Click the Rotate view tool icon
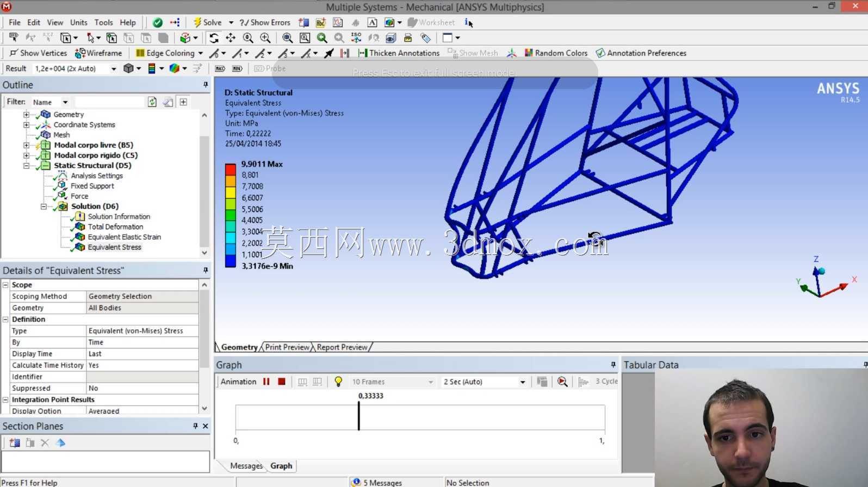Screen dimensions: 868x487 214,38
